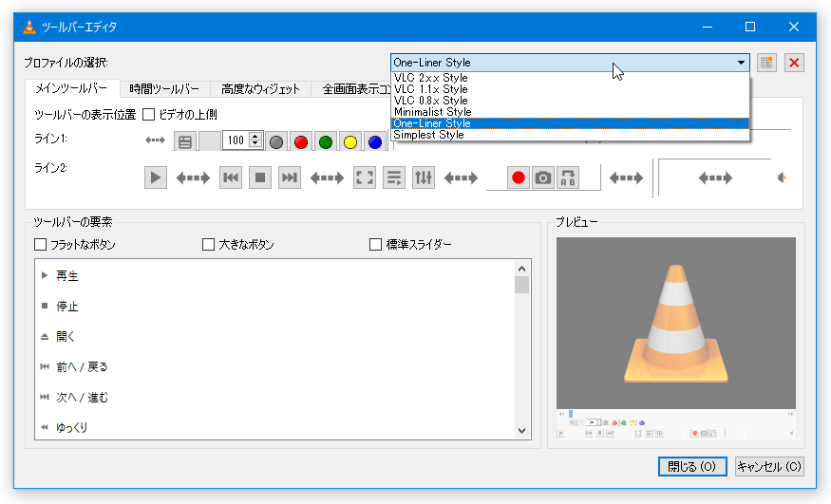Click the teletext page number spinner up arrow
This screenshot has height=504, width=831.
[255, 137]
